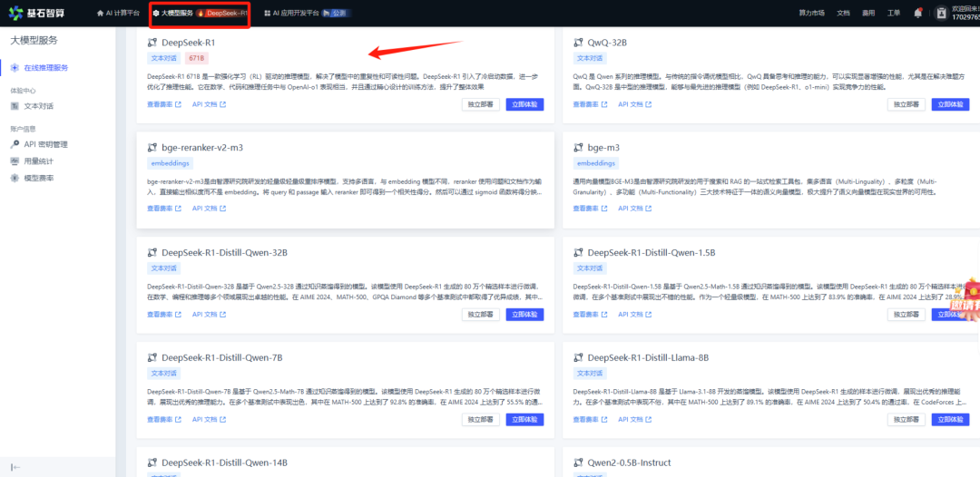Click 独立部署 on DeepSeek-R1-Distill-Llama-8B card
The width and height of the screenshot is (980, 477).
point(906,419)
